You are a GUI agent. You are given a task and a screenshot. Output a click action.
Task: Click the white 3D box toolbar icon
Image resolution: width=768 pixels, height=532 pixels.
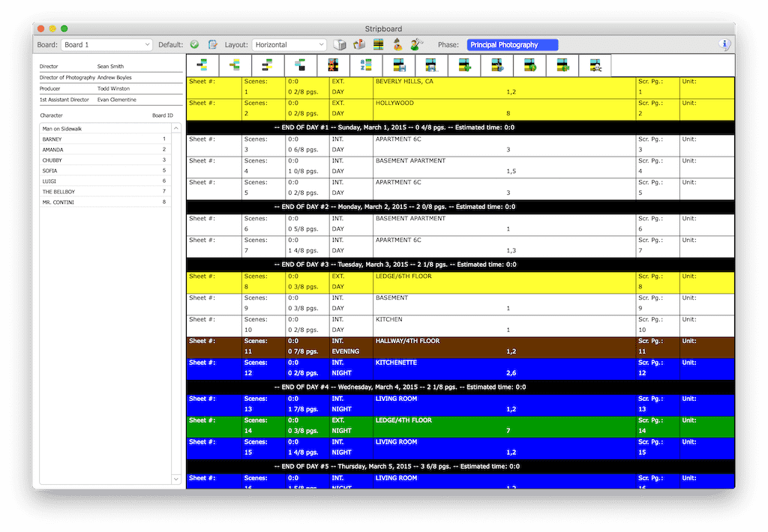pos(340,45)
